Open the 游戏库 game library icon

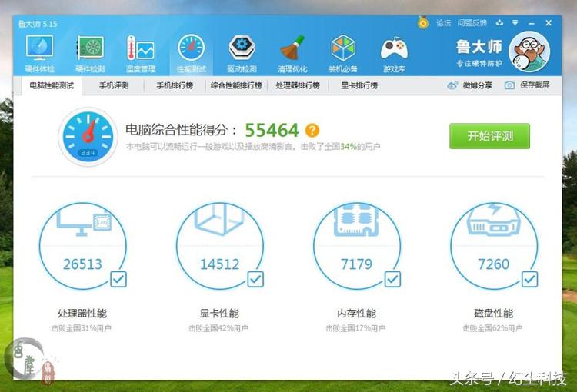[394, 53]
